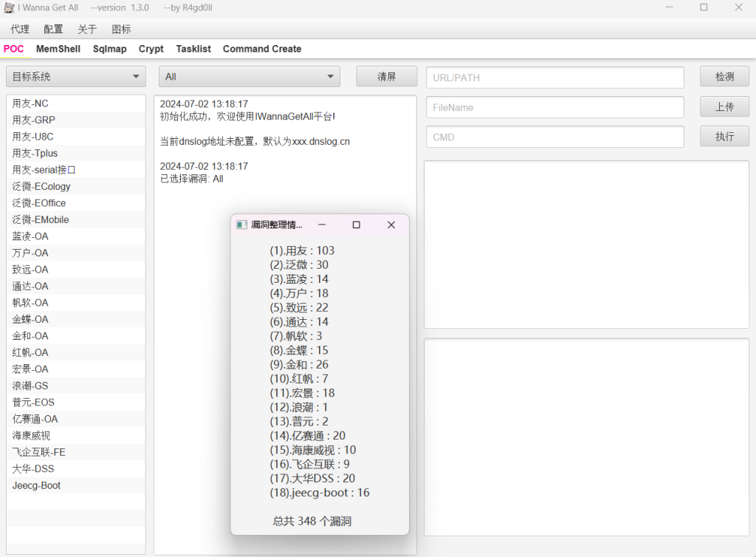Click the 清屏 button
This screenshot has height=557, width=756.
386,77
